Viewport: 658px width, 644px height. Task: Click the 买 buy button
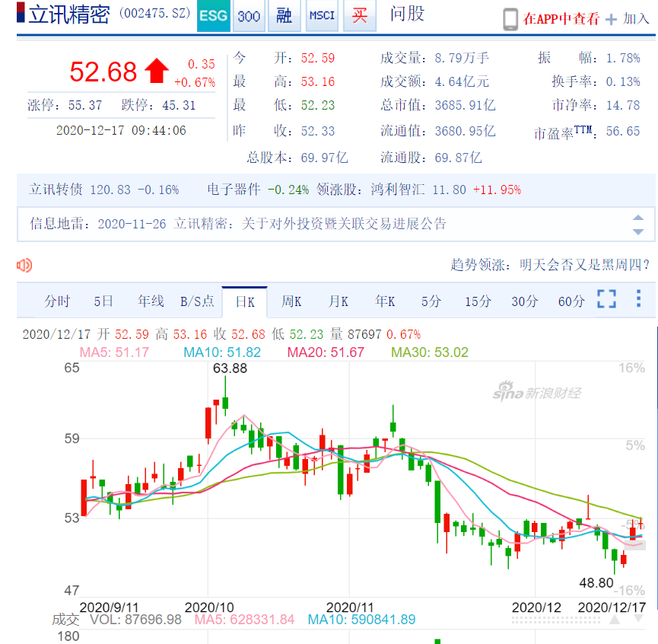pyautogui.click(x=360, y=16)
